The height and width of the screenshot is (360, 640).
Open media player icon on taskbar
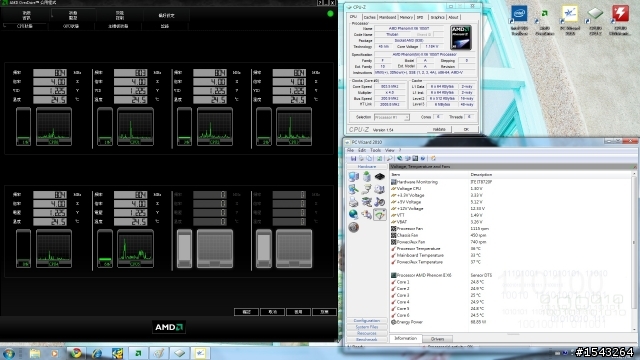[54, 353]
